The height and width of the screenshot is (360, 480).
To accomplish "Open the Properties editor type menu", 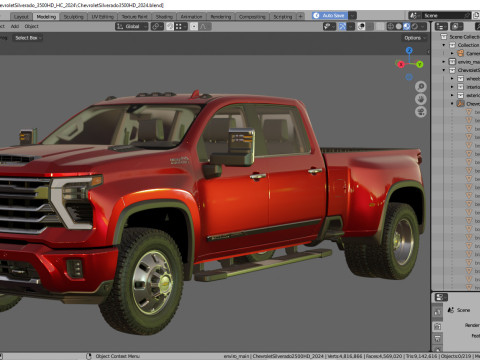I will point(441,297).
